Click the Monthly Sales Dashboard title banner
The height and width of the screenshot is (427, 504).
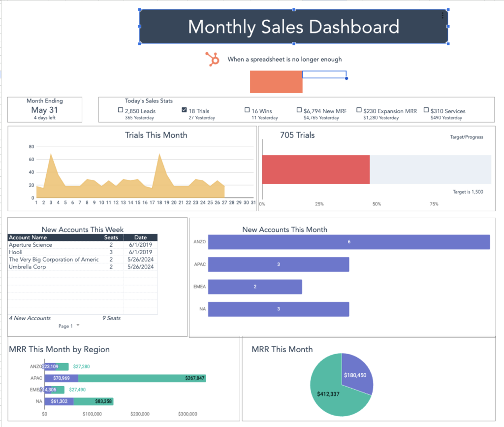click(294, 27)
